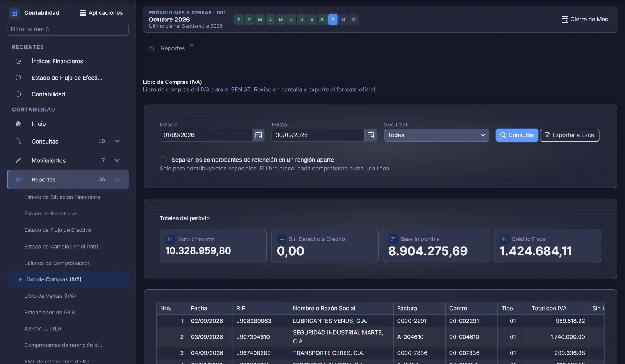Click the Cierre de Mes calendar icon
This screenshot has height=364, width=625.
point(565,20)
